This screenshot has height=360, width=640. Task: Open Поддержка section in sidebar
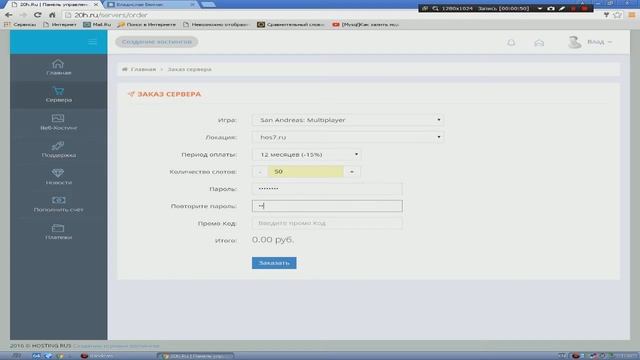pos(58,150)
